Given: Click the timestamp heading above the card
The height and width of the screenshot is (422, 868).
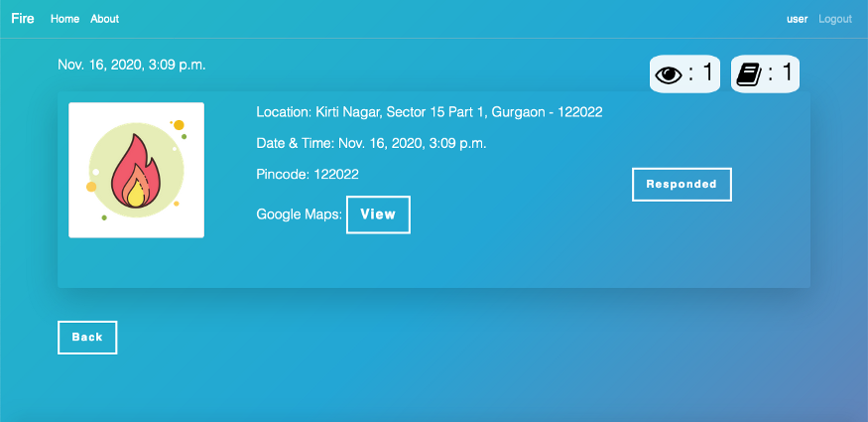Looking at the screenshot, I should (x=132, y=65).
